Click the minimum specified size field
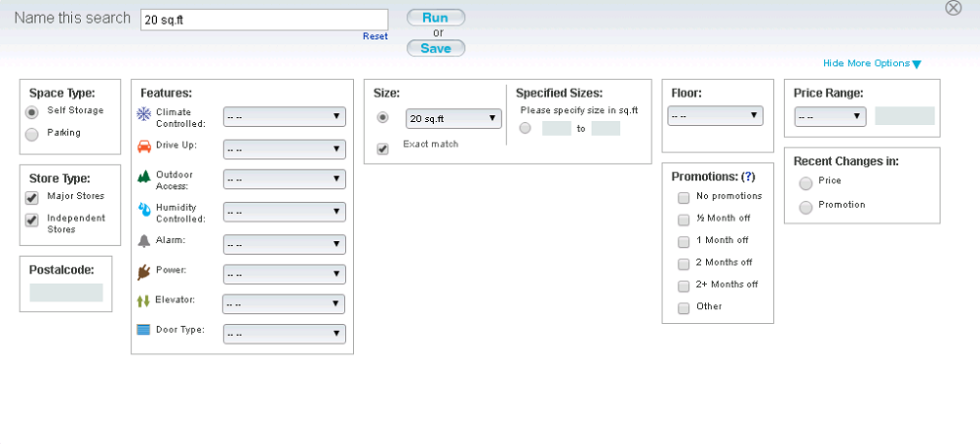 pos(556,128)
